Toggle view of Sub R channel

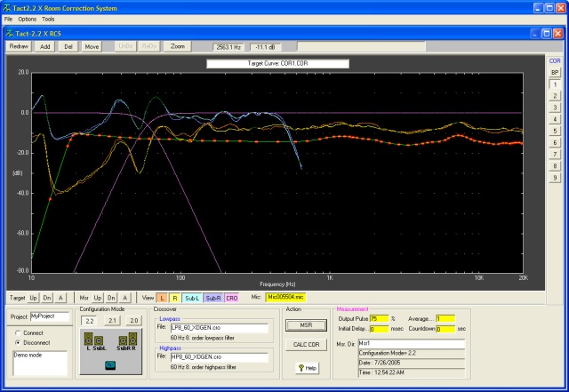(213, 298)
